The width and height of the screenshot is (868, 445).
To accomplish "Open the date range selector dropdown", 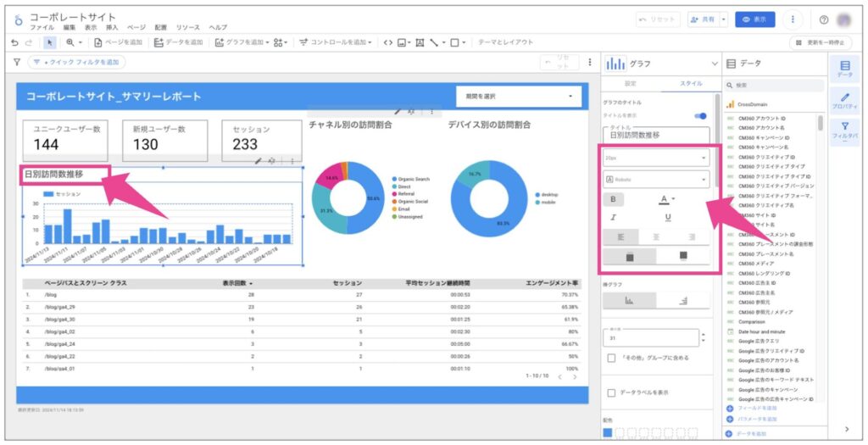I will (519, 97).
